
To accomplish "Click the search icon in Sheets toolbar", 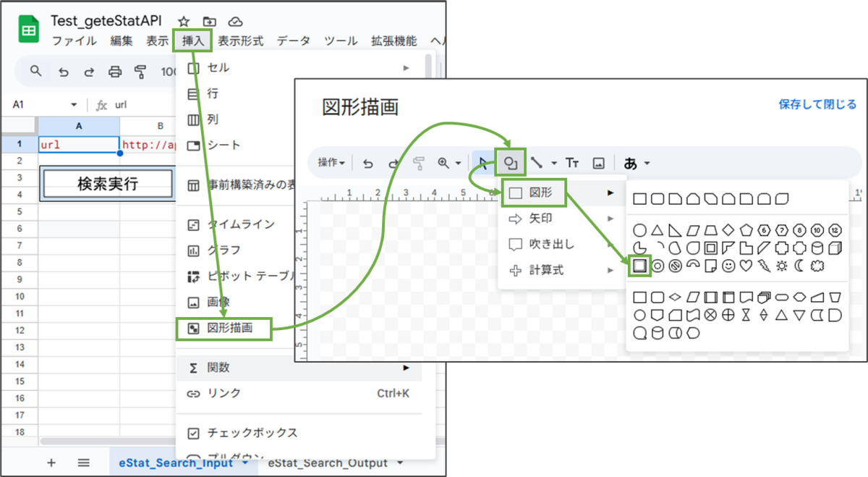I will 36,71.
